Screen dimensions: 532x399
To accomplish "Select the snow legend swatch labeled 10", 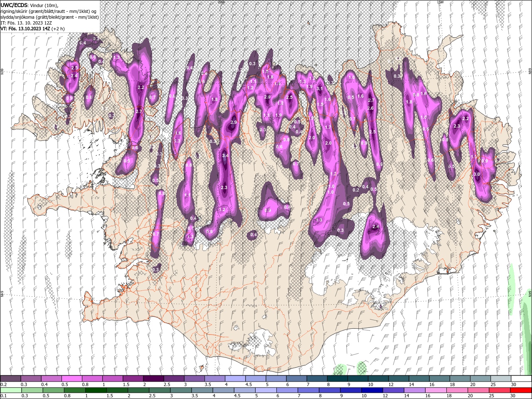I will coord(378,379).
